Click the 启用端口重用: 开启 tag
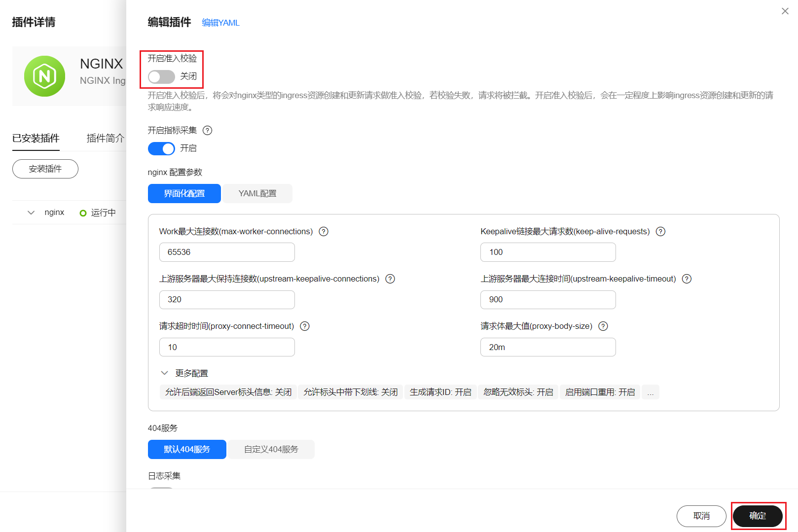Viewport: 798px width, 532px height. point(600,392)
